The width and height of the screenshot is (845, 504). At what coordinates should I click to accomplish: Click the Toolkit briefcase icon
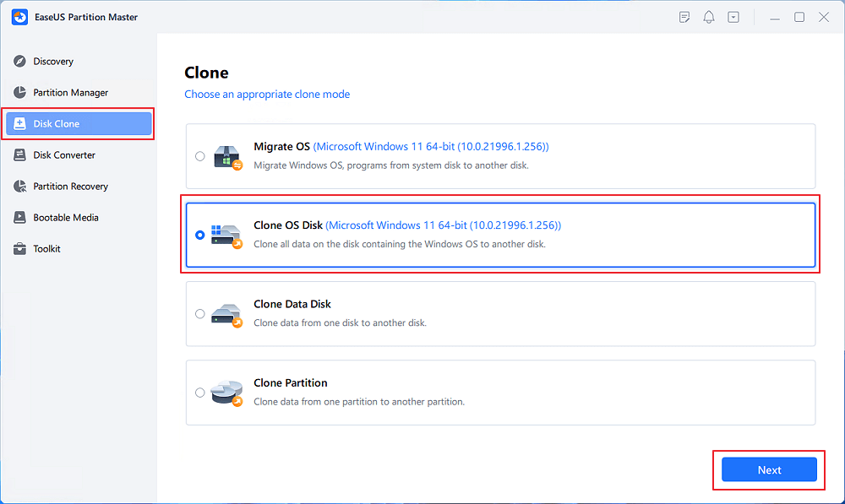(20, 249)
